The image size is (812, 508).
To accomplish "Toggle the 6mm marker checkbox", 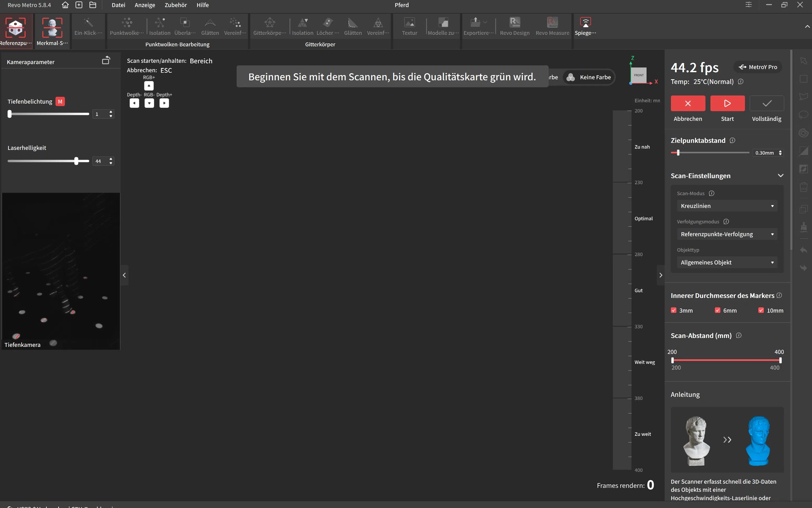I will click(718, 311).
